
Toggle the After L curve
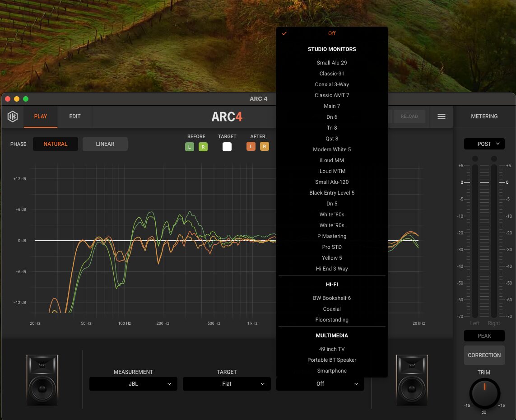coord(251,146)
